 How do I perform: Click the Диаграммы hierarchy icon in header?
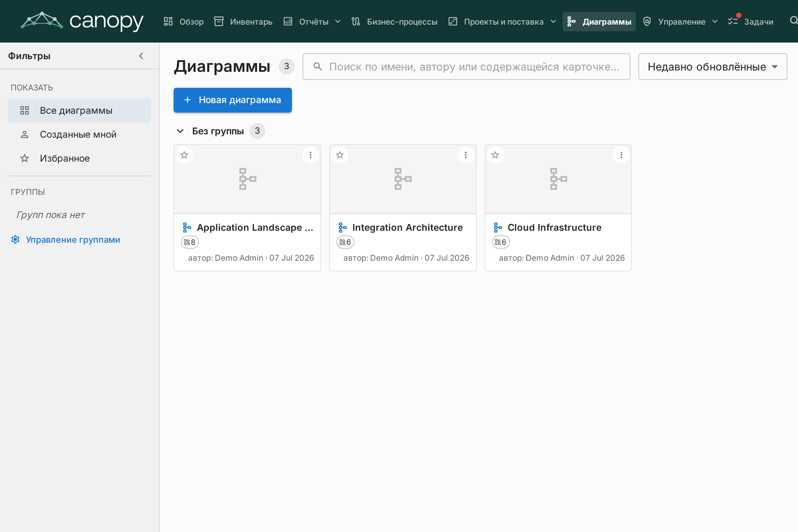point(571,21)
